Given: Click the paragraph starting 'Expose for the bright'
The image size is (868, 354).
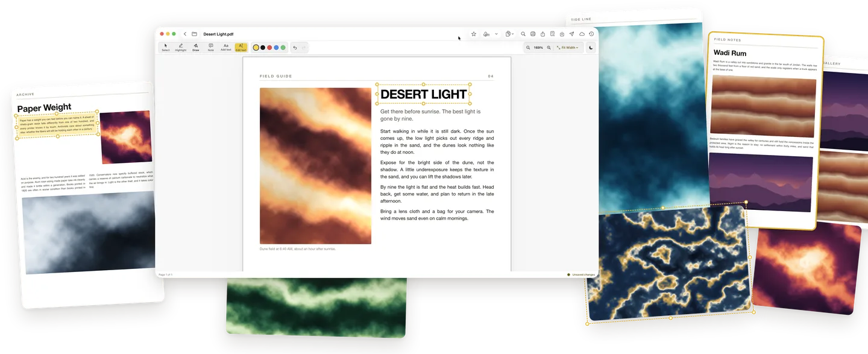Looking at the screenshot, I should click(x=437, y=170).
